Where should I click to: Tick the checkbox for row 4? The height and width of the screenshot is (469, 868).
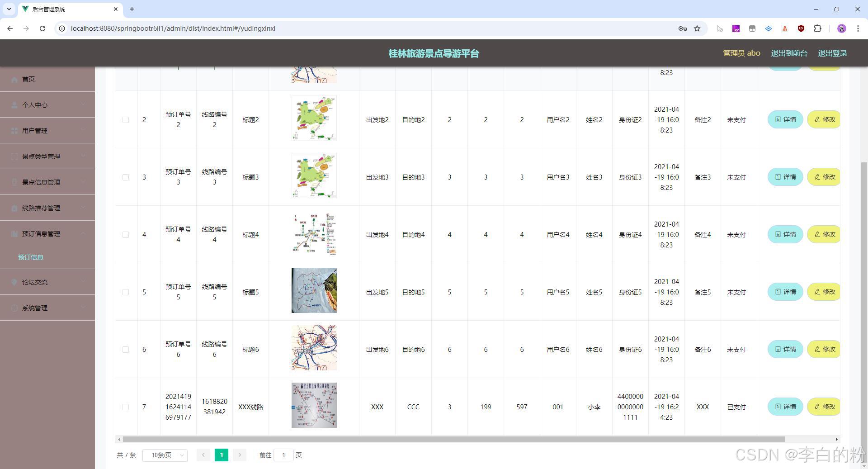click(126, 235)
